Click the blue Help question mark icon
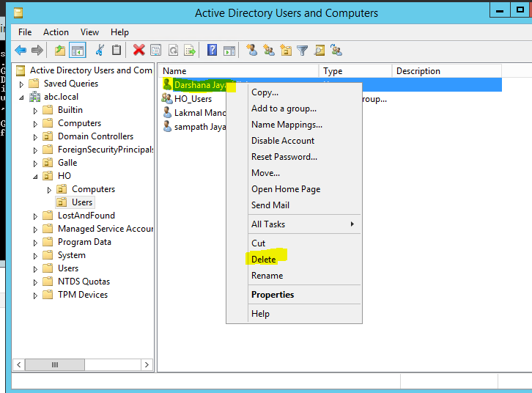The height and width of the screenshot is (393, 532). click(212, 51)
